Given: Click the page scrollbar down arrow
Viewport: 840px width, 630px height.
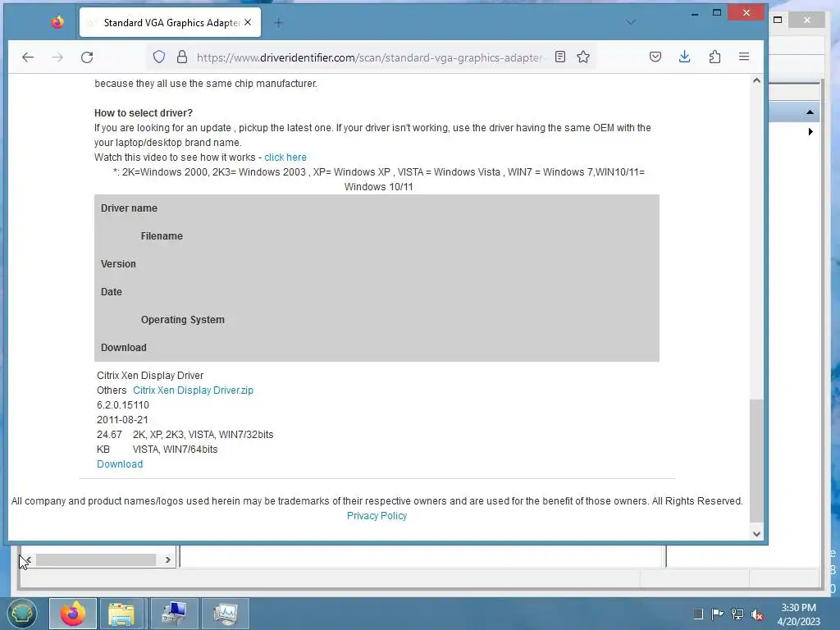Looking at the screenshot, I should pyautogui.click(x=756, y=533).
